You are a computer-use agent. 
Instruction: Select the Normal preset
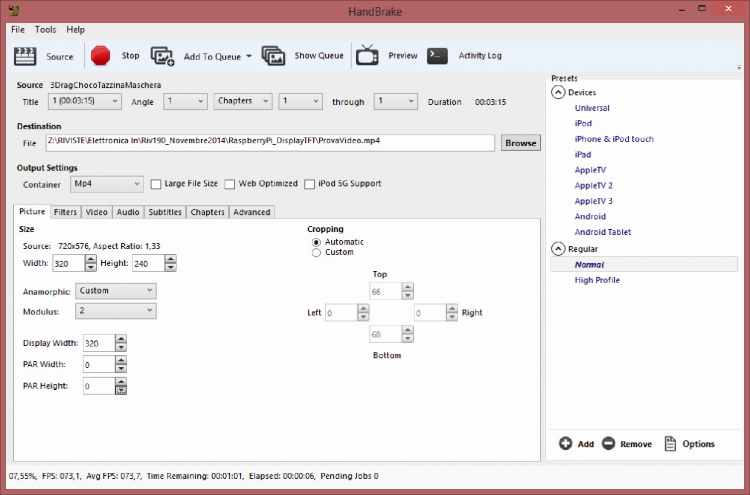pos(644,264)
